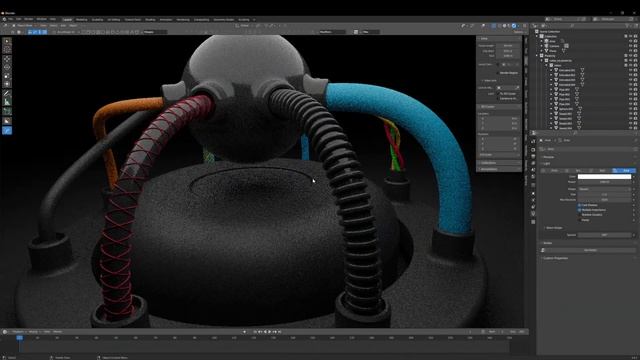Collapse the Light panel header

pos(547,164)
